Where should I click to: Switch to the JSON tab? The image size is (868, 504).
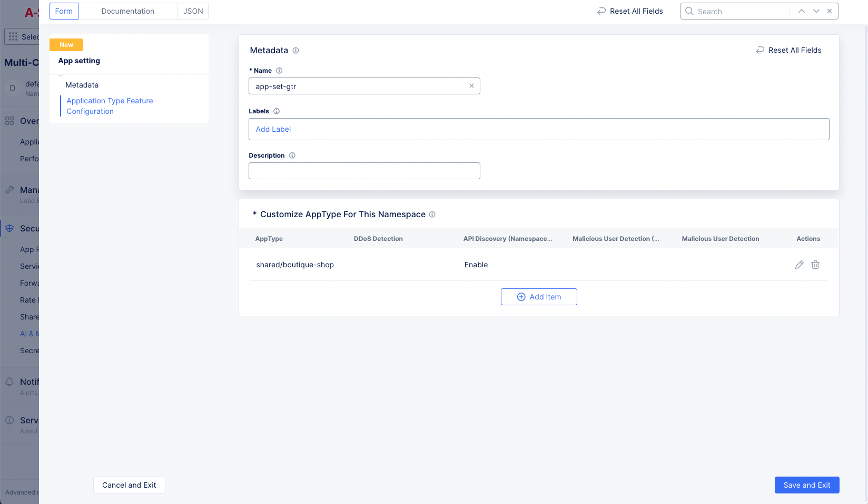coord(193,11)
